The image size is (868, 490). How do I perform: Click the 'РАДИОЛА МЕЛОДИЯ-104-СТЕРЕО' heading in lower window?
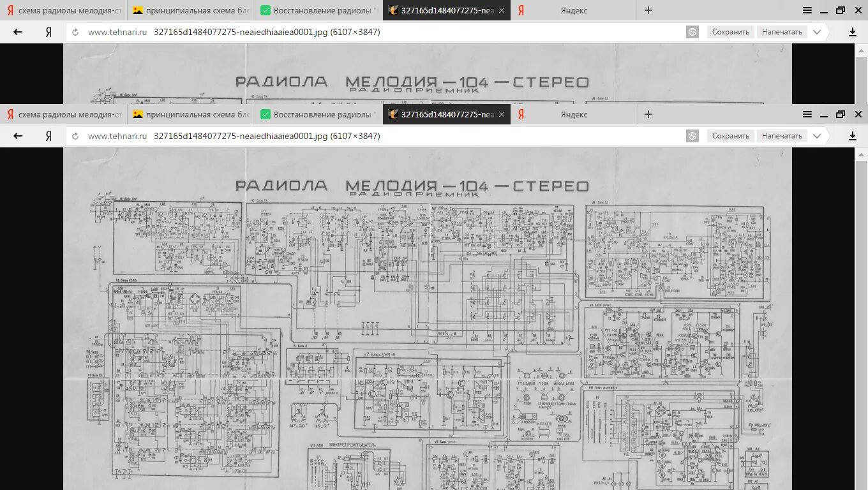tap(412, 186)
